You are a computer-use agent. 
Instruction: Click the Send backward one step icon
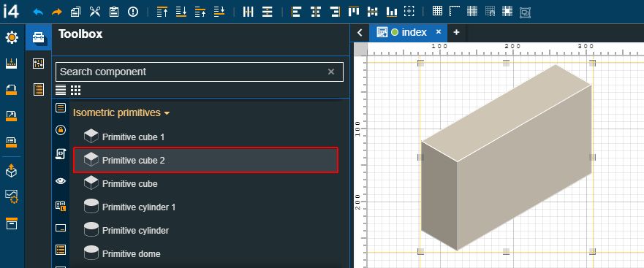[x=219, y=12]
